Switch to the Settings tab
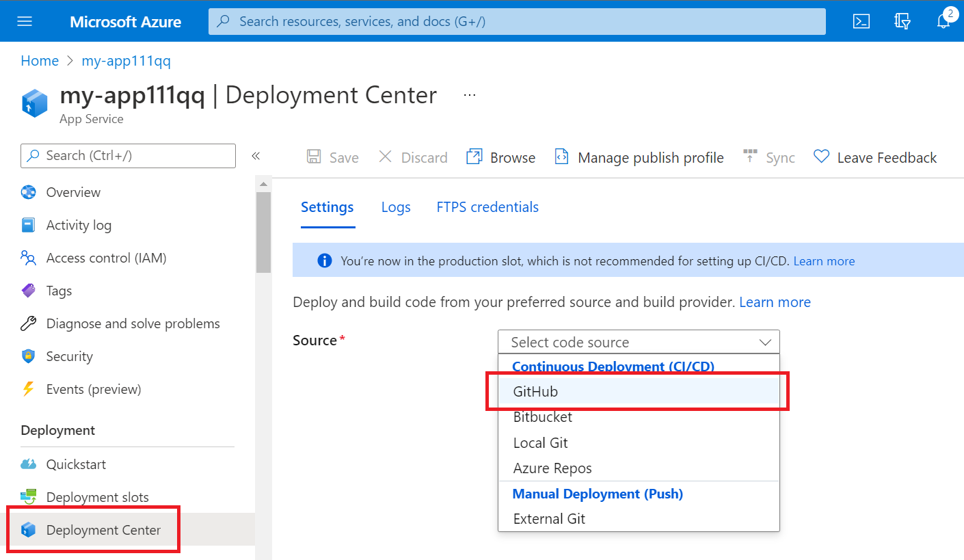The width and height of the screenshot is (964, 560). tap(327, 207)
